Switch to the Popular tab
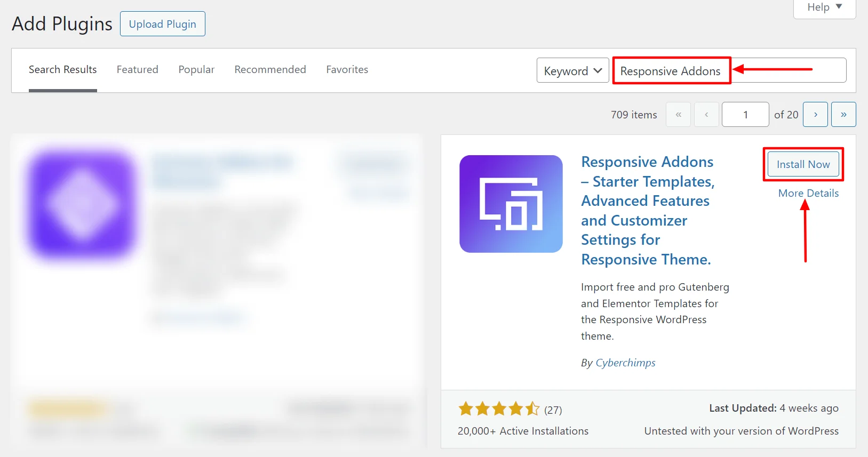Screen dimensions: 868x457 [196, 70]
